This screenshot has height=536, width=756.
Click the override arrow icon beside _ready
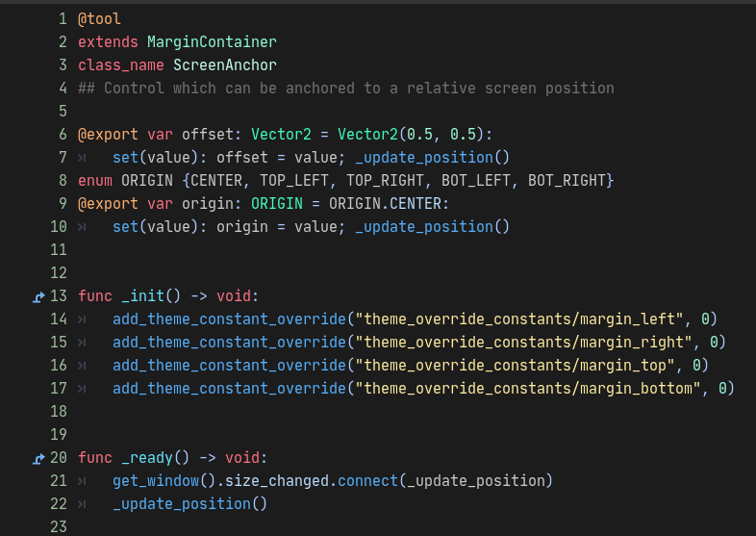[38, 459]
